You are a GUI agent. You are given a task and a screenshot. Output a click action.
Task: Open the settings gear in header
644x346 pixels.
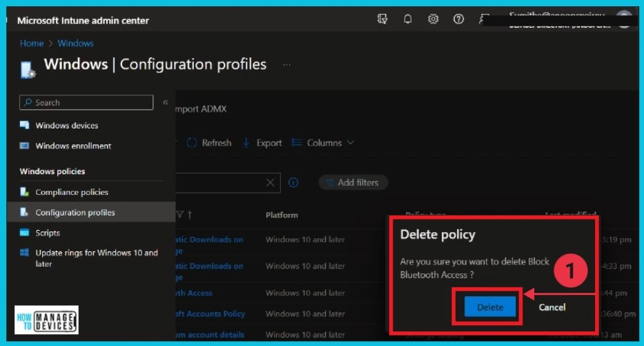tap(433, 19)
